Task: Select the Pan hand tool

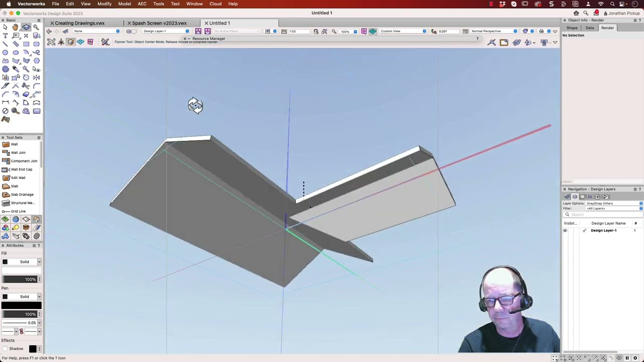Action: (16, 27)
